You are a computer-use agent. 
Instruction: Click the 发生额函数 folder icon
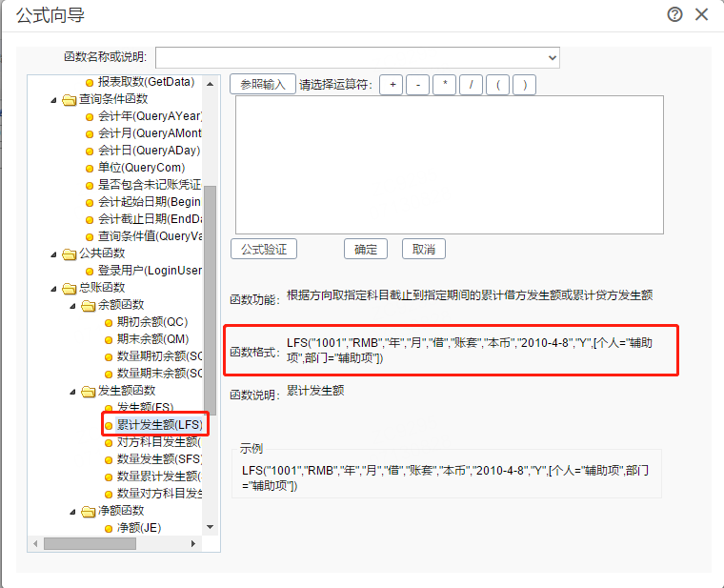[x=89, y=392]
